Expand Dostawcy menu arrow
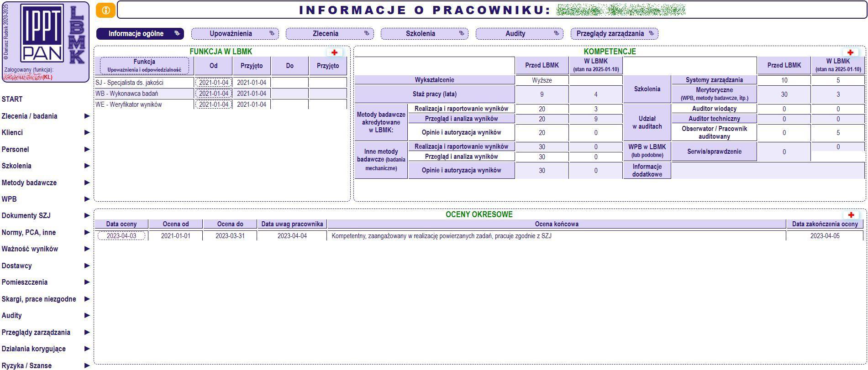868x370 pixels. coord(87,266)
